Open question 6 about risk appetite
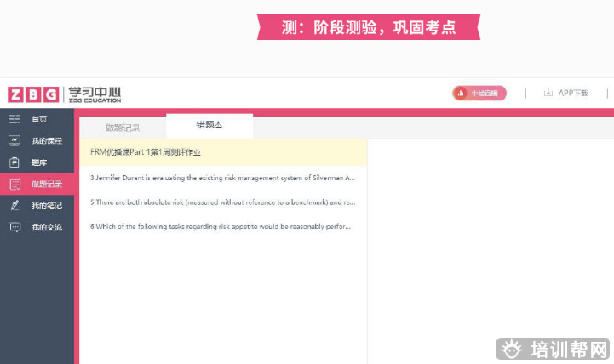Viewport: 614px width, 364px height. [x=222, y=226]
